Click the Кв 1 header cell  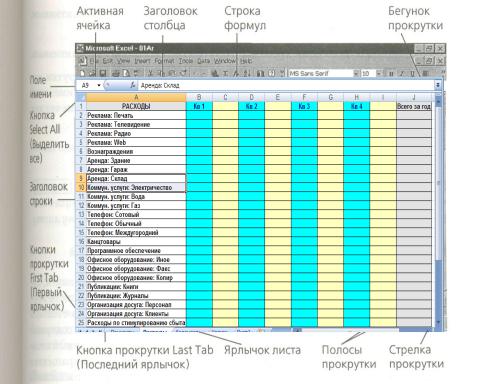point(199,106)
